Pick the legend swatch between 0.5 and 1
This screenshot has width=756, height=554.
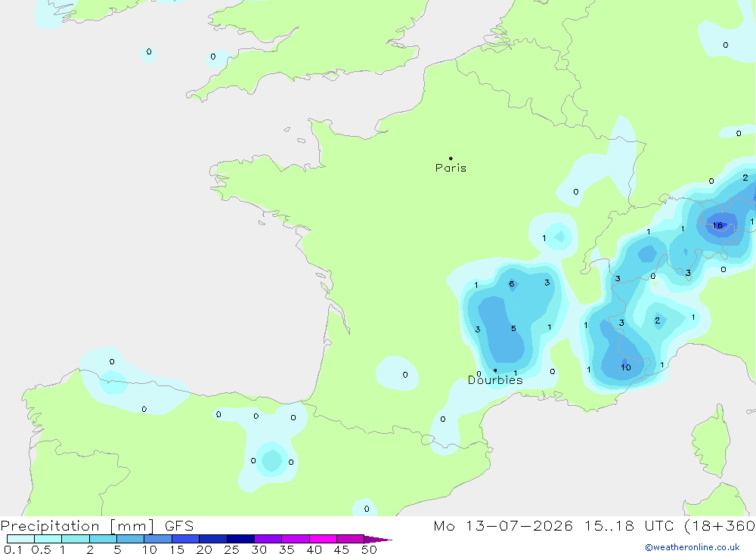point(48,539)
